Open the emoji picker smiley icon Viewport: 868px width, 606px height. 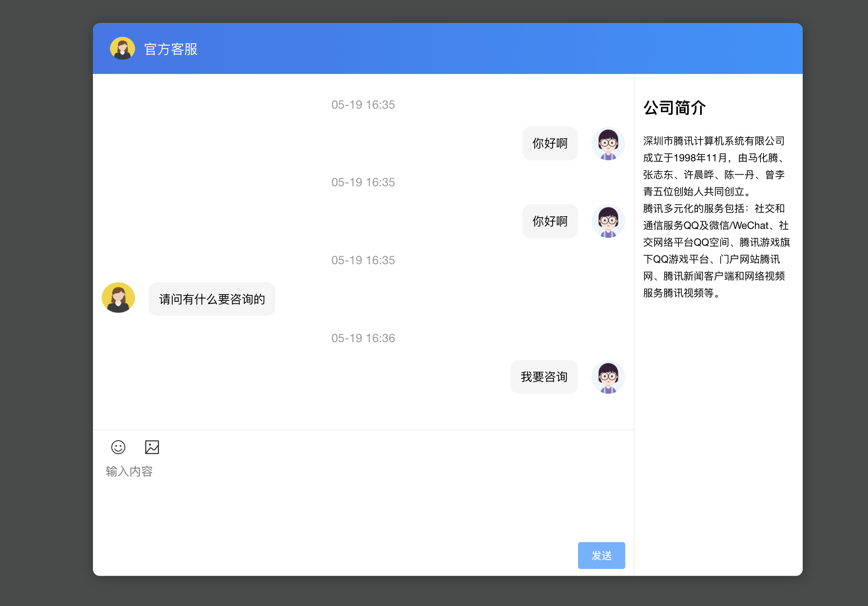(118, 447)
